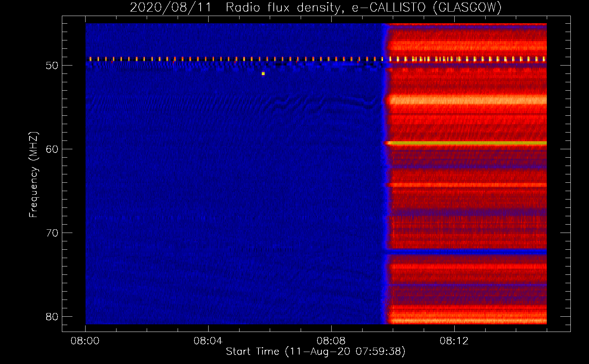This screenshot has width=589, height=364.
Task: Click the blue gap band near 72 MHz
Action: coord(466,252)
